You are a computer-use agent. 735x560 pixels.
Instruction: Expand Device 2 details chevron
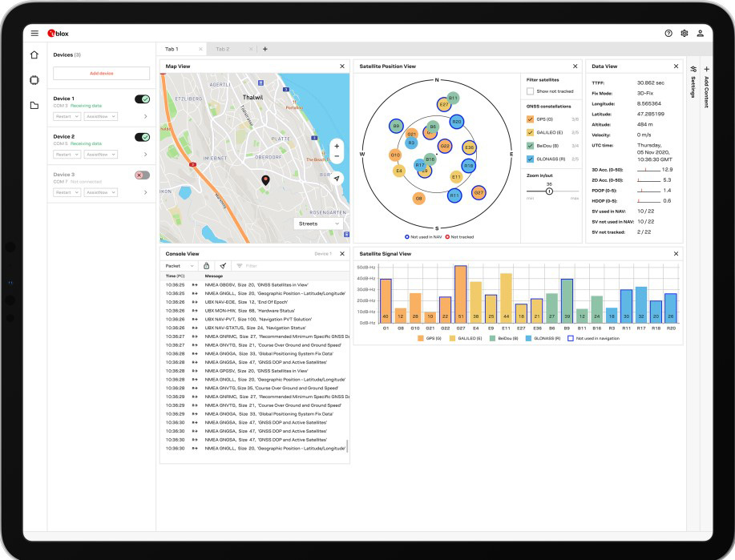[145, 154]
